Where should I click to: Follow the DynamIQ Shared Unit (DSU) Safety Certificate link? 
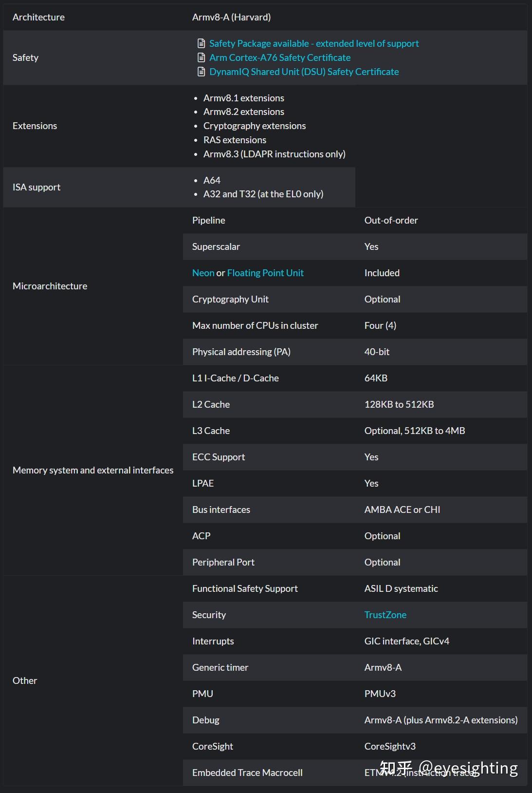pos(304,72)
